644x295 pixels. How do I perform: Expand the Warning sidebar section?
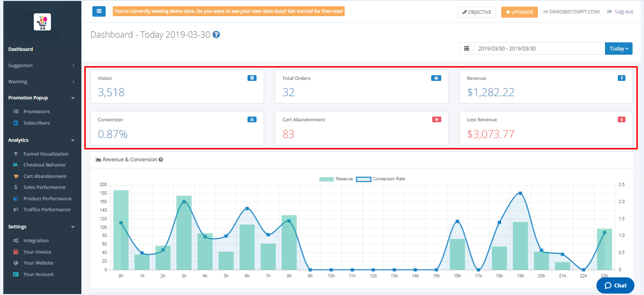(40, 82)
